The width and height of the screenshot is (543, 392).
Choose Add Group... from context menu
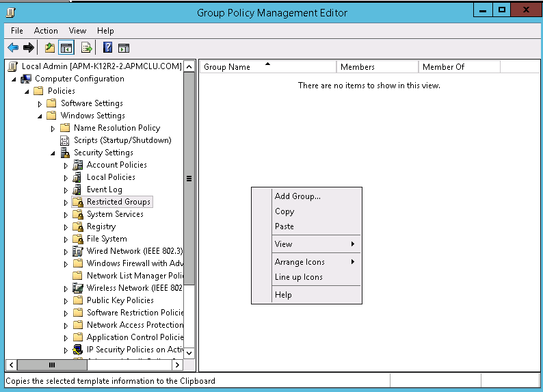click(x=297, y=196)
